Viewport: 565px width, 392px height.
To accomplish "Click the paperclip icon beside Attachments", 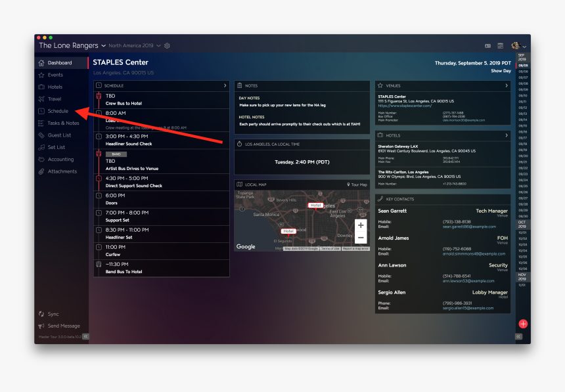I will [x=41, y=171].
